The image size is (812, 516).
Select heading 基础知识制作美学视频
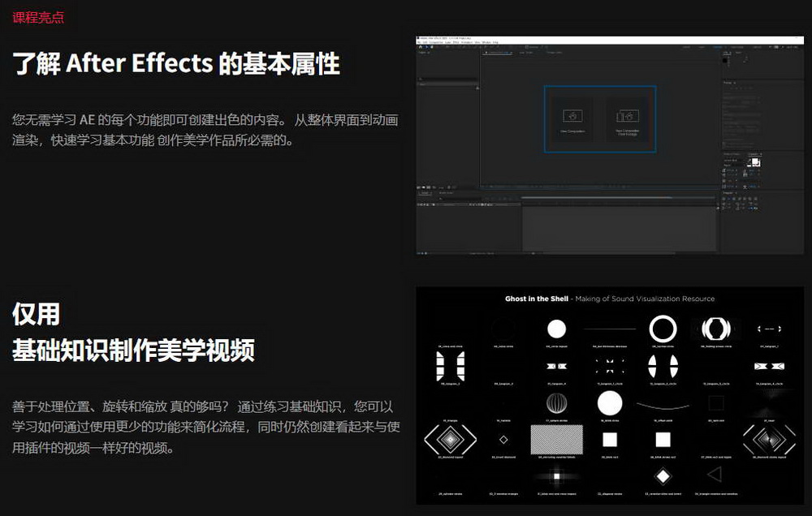tap(133, 350)
